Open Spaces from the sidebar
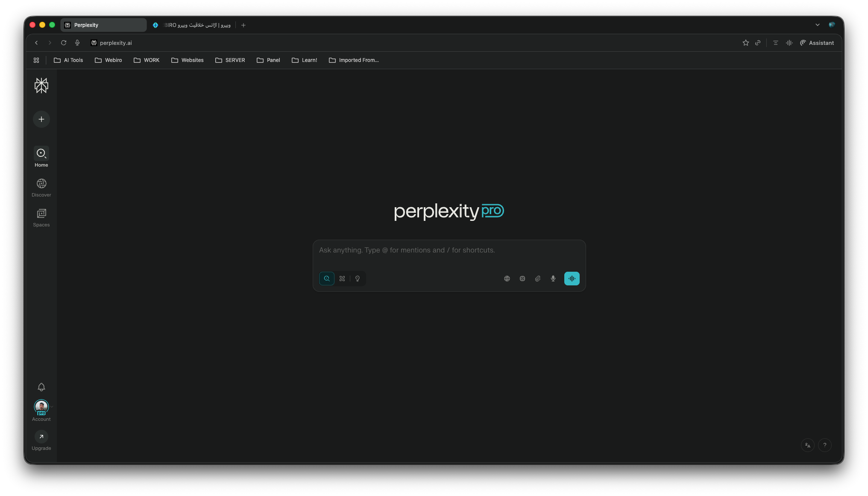 (x=41, y=217)
